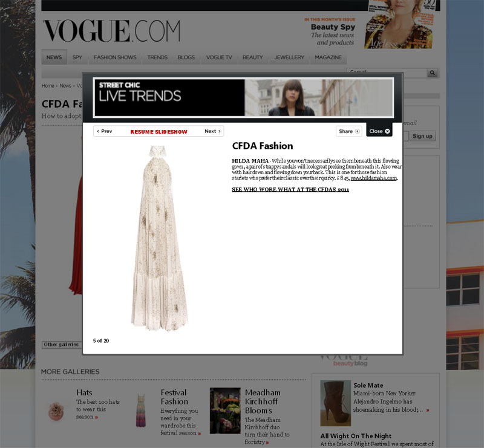This screenshot has width=484, height=448.
Task: Open the Jewellery section
Action: tap(289, 57)
